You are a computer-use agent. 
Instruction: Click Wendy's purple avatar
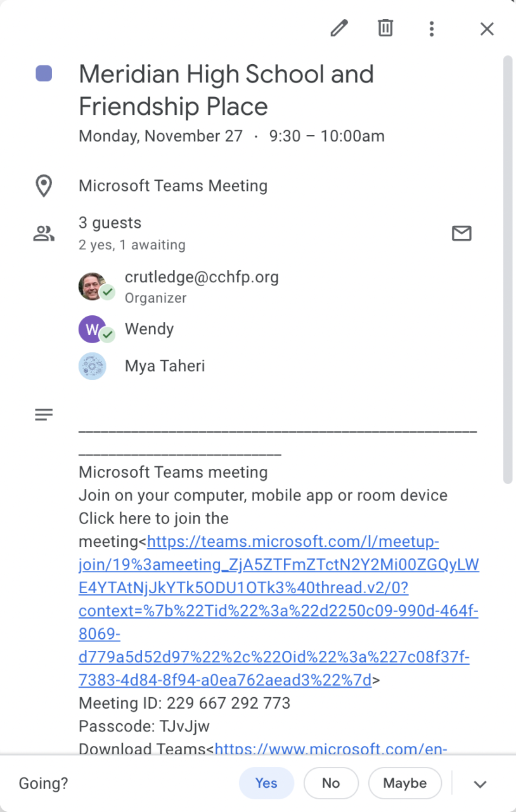pyautogui.click(x=92, y=329)
